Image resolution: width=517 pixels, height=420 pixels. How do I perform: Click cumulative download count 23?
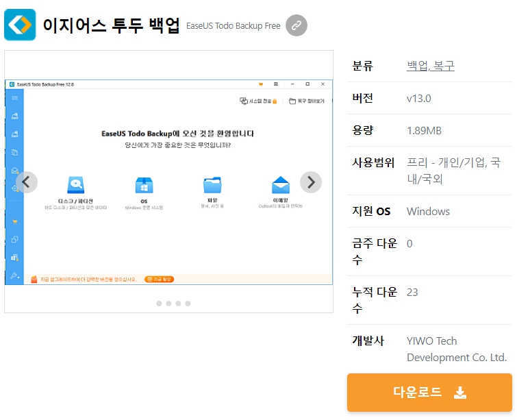click(x=412, y=293)
